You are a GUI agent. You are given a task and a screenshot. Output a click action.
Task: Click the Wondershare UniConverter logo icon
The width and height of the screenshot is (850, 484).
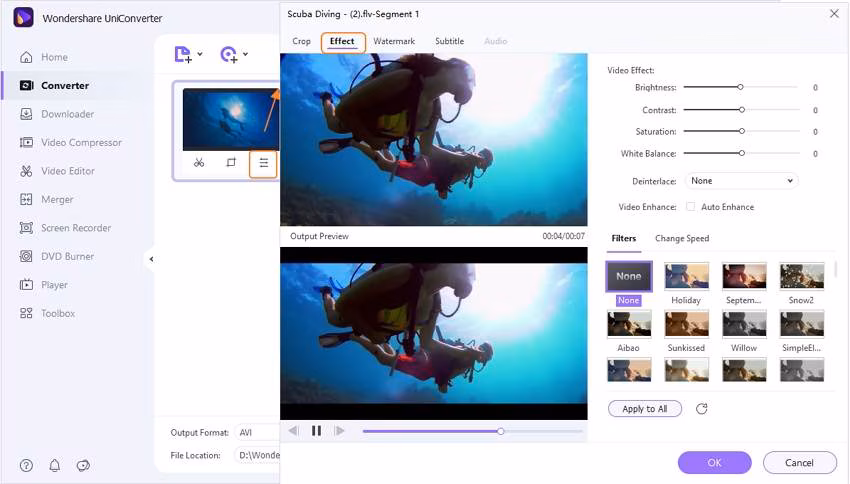tap(23, 17)
